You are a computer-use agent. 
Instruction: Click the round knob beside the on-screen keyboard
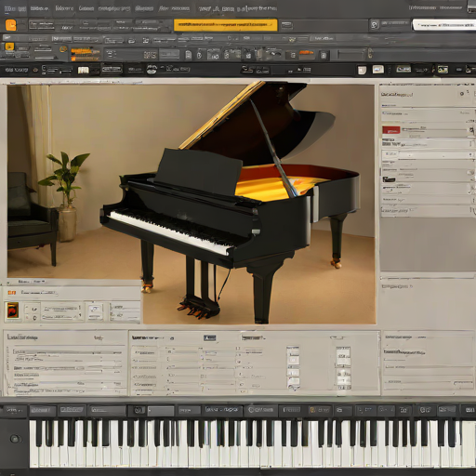[14, 439]
